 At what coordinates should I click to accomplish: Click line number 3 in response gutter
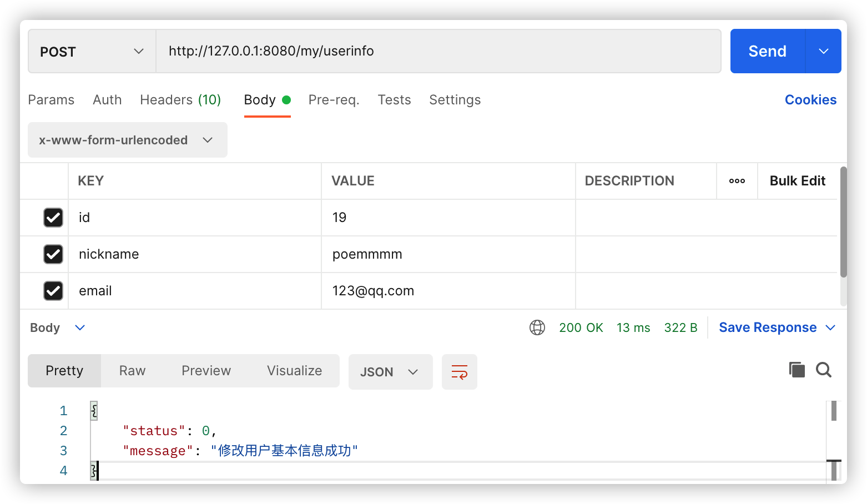[63, 451]
